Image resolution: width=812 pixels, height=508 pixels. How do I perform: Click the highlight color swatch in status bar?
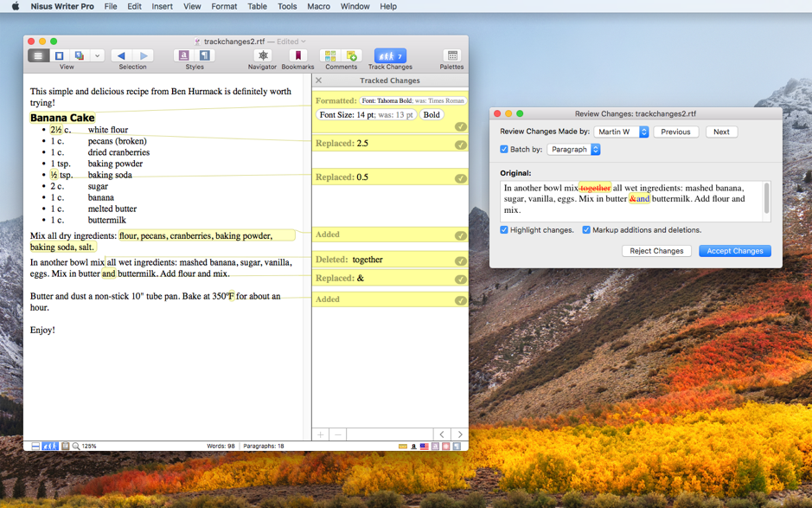[x=403, y=446]
